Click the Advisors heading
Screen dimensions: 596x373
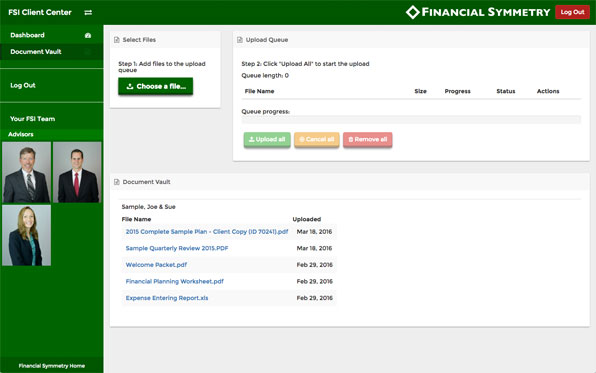point(21,134)
